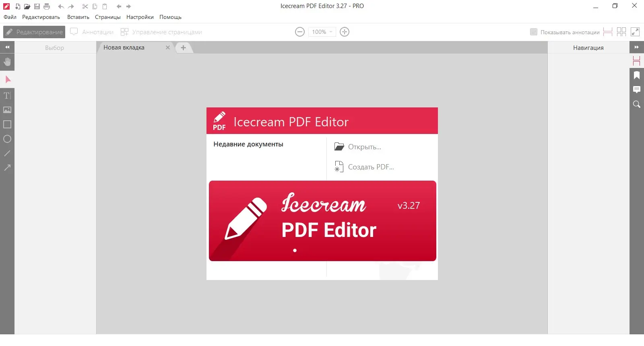Select the Arrow drawing tool

(7, 168)
